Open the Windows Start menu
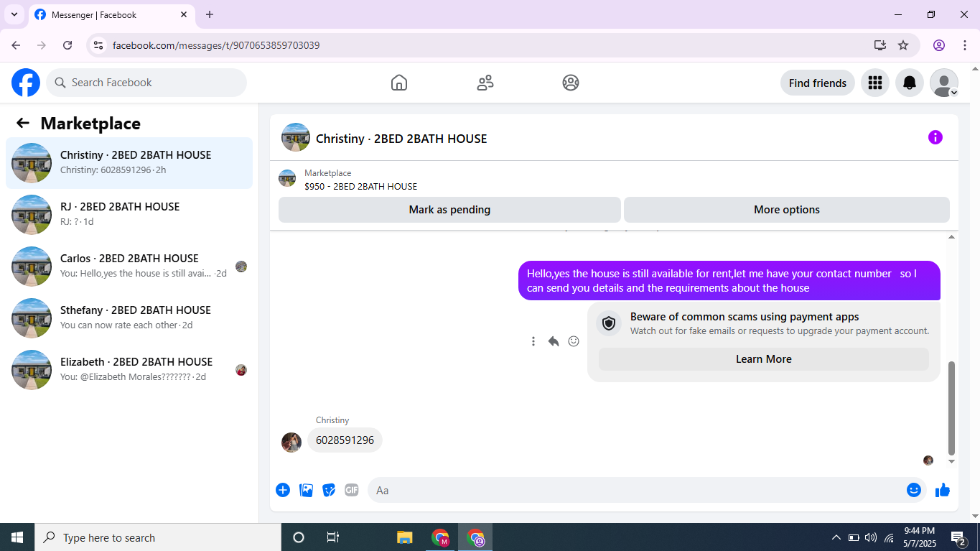The height and width of the screenshot is (551, 980). 17,537
